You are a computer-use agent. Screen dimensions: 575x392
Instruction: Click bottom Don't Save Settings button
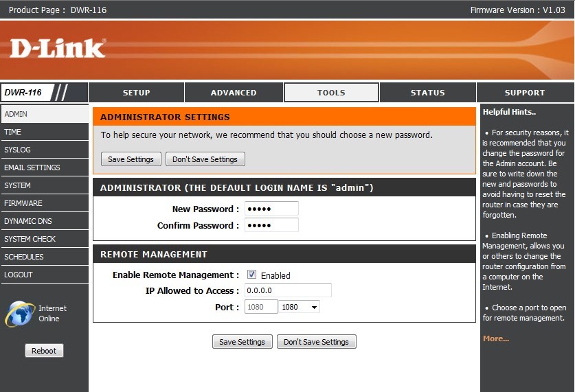click(316, 341)
